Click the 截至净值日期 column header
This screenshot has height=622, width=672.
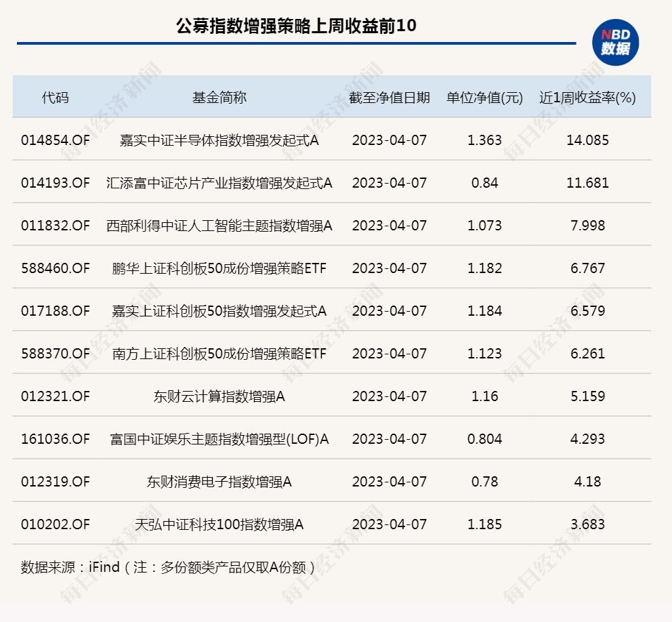tap(389, 98)
